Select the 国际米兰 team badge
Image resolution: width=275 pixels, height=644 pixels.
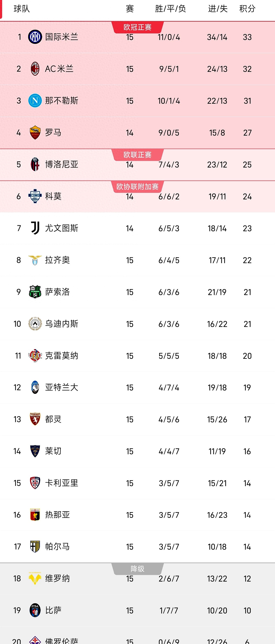[35, 37]
